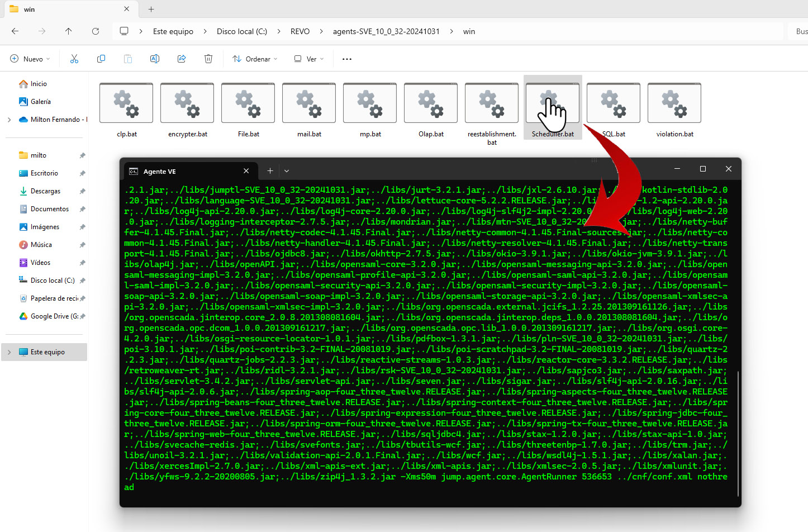Click the Copy icon in toolbar

[101, 59]
